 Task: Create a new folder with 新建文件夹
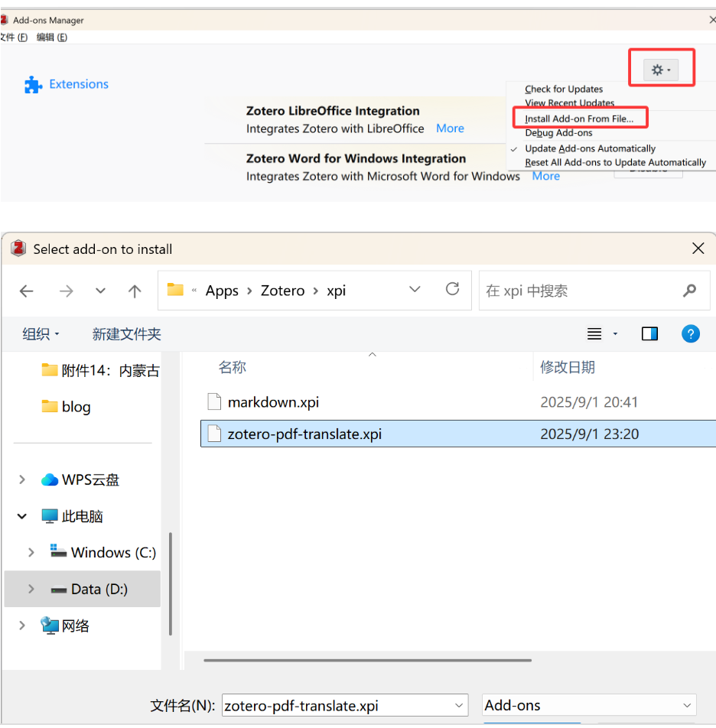pyautogui.click(x=126, y=333)
